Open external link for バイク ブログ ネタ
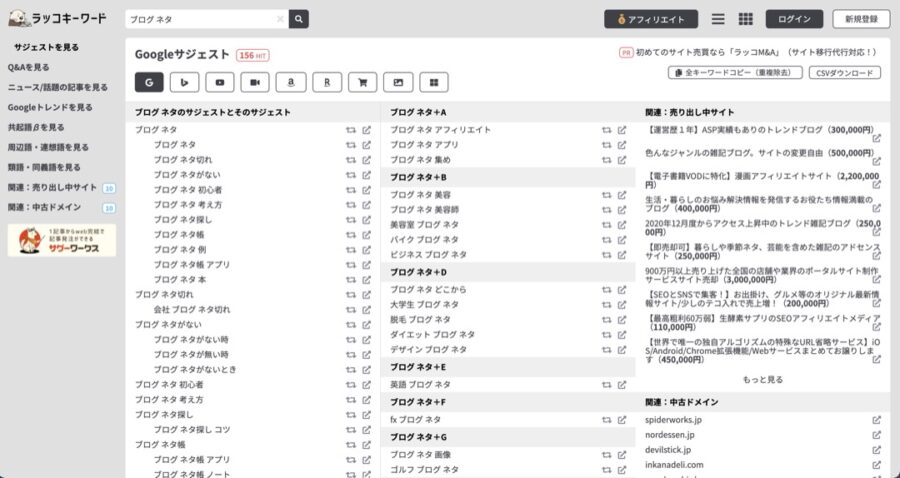Screen dimensions: 900x478 pyautogui.click(x=622, y=239)
